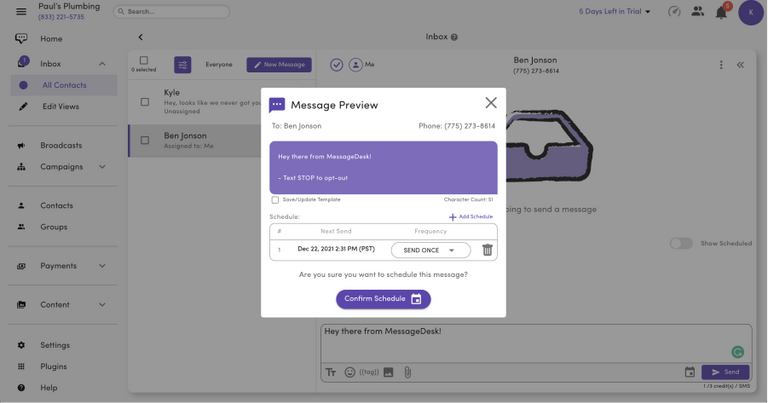Click the message composer text area

tap(536, 344)
